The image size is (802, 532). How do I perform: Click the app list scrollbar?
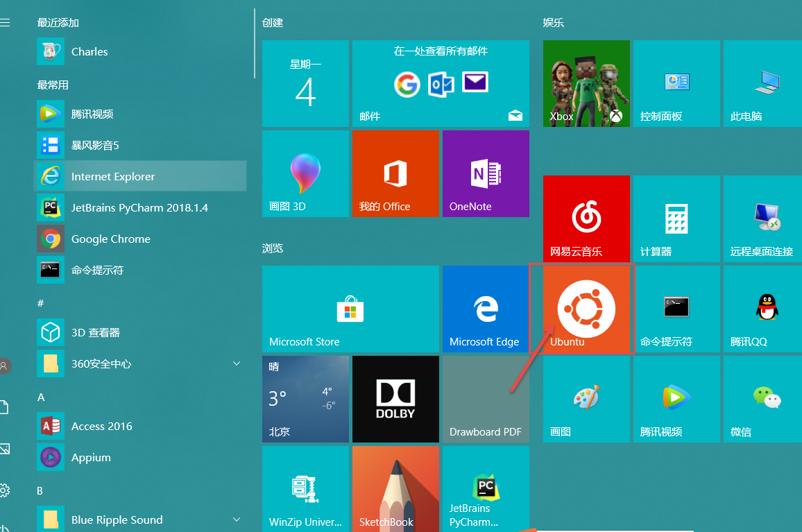[254, 44]
